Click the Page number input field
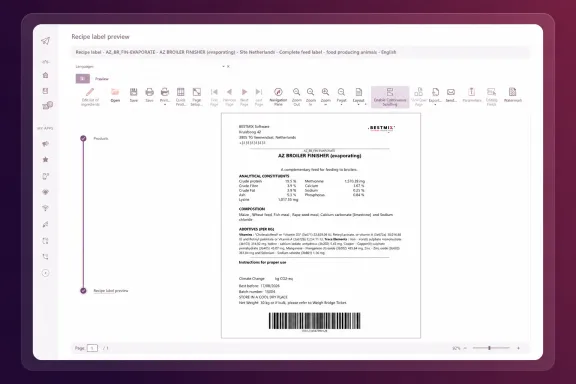576x384 pixels. pyautogui.click(x=92, y=348)
